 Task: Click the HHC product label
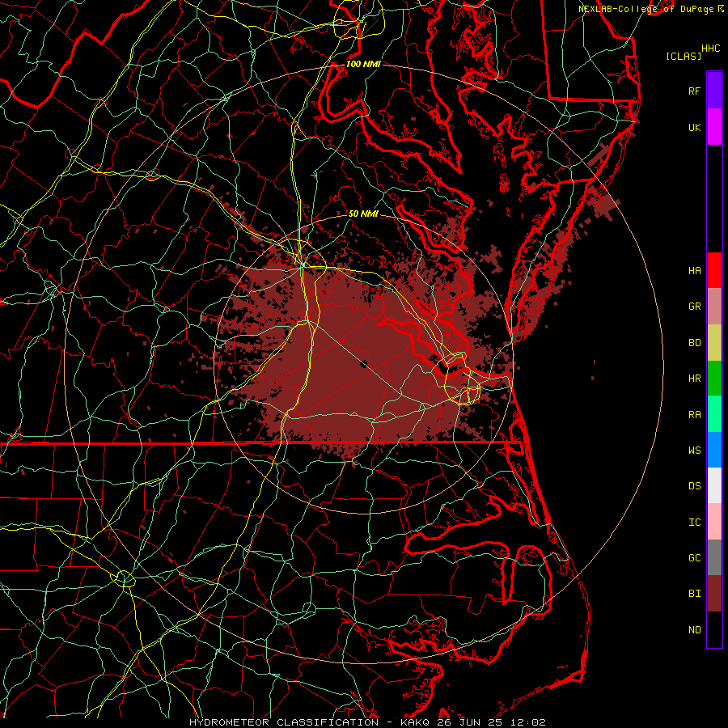(711, 49)
